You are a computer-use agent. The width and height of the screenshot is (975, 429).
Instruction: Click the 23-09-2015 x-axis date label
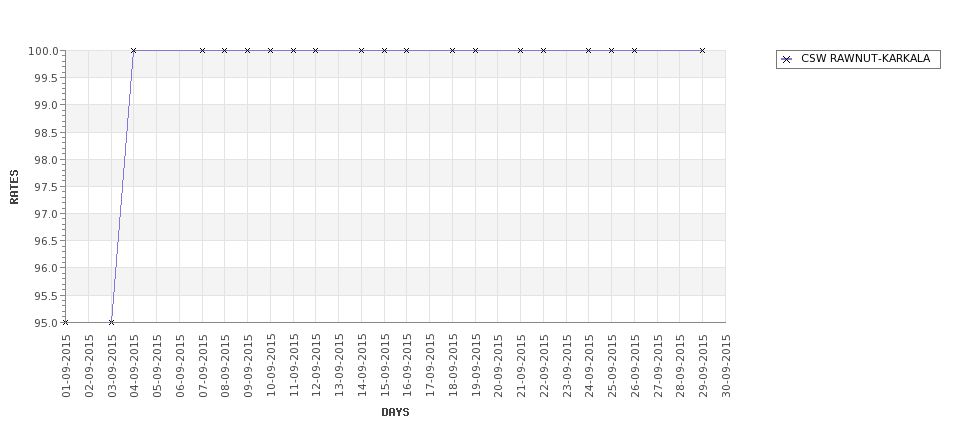[x=566, y=366]
